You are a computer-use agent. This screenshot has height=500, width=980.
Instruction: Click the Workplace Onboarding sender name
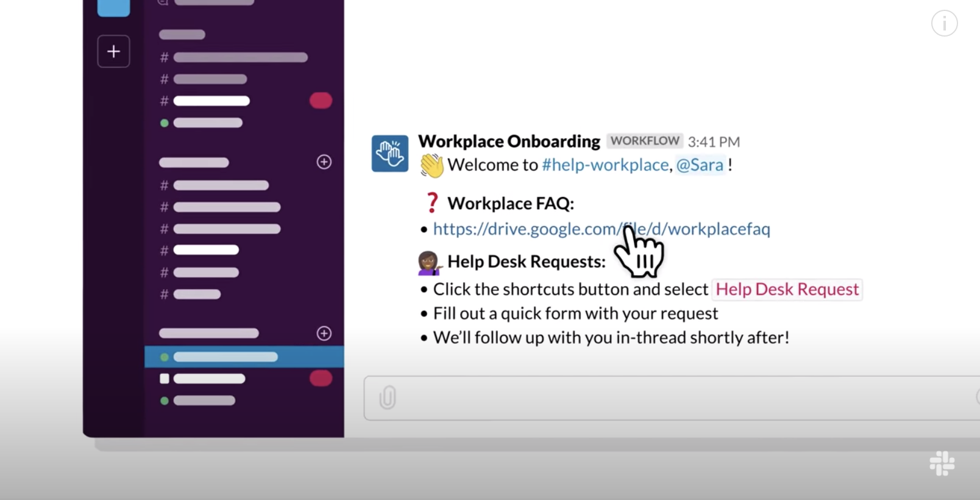(509, 141)
